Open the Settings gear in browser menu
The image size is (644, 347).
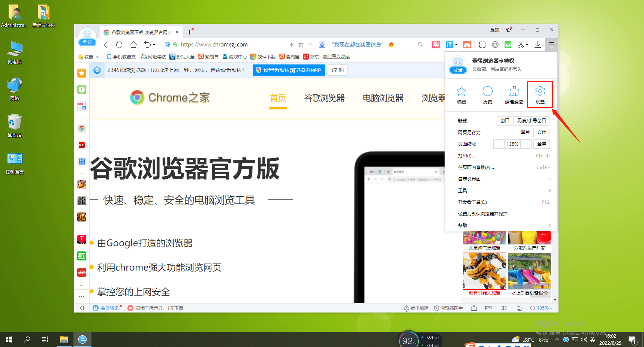pos(540,94)
